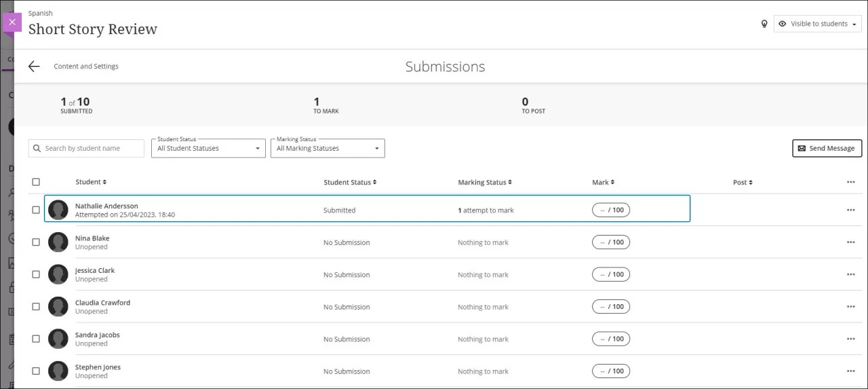Click the lightbulb icon in header
The image size is (868, 389).
click(x=764, y=24)
